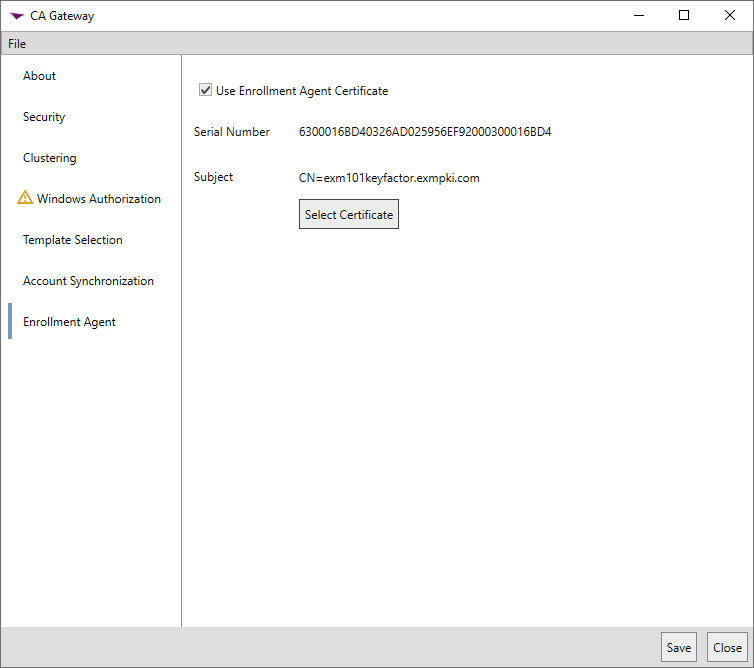Minimize the CA Gateway window
This screenshot has width=754, height=668.
(x=639, y=15)
